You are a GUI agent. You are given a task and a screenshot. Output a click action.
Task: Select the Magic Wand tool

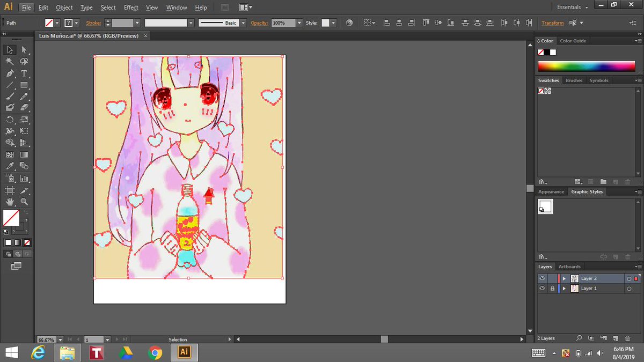point(10,62)
